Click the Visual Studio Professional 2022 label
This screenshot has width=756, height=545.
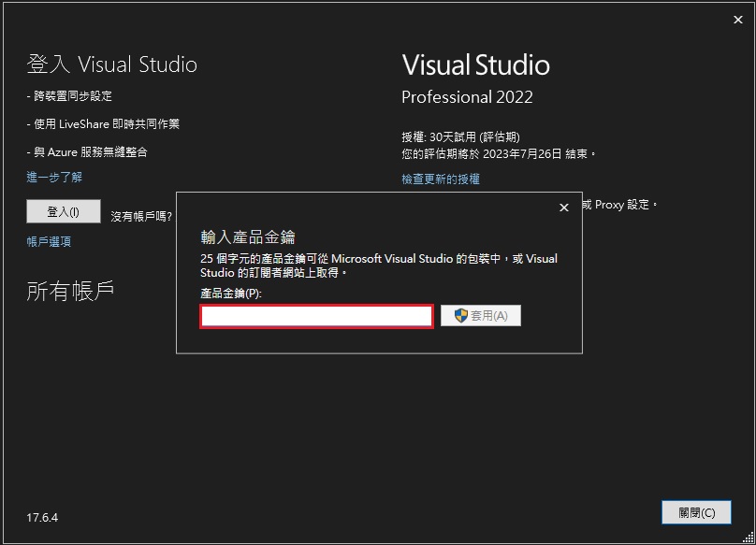pos(468,97)
